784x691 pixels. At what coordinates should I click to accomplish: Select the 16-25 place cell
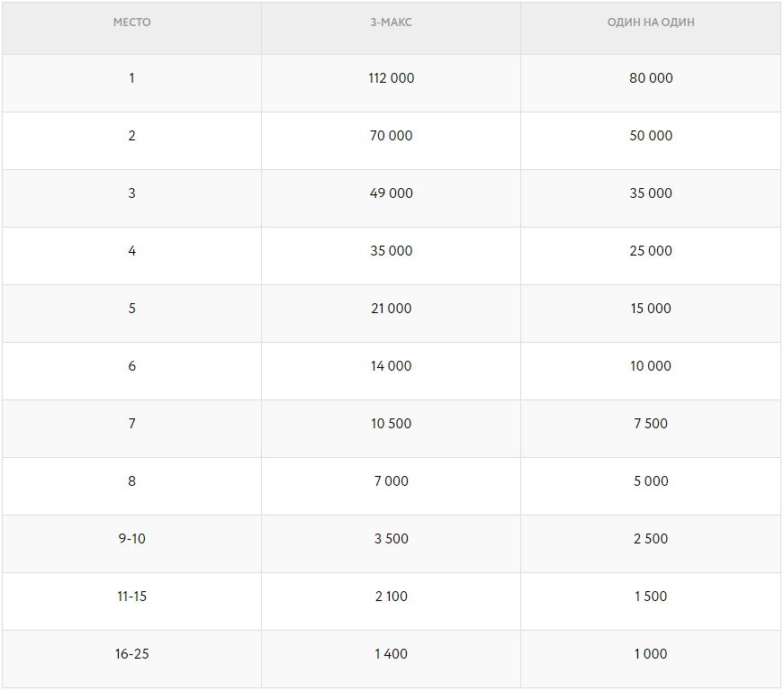131,654
